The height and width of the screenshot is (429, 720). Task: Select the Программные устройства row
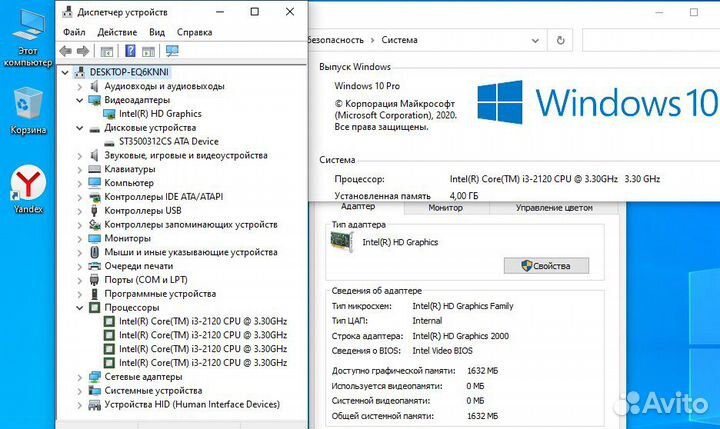click(160, 294)
